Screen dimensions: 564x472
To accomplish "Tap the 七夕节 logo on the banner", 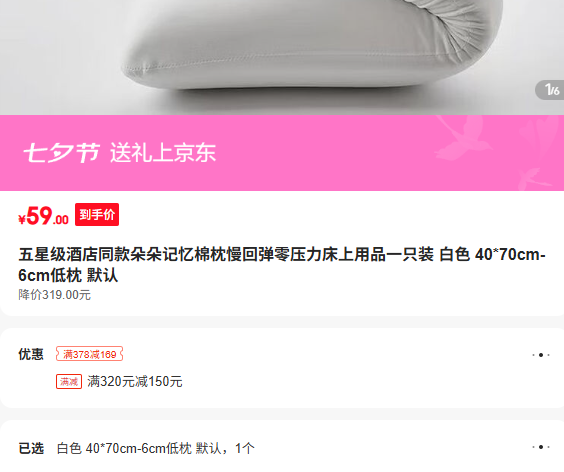I will (62, 153).
